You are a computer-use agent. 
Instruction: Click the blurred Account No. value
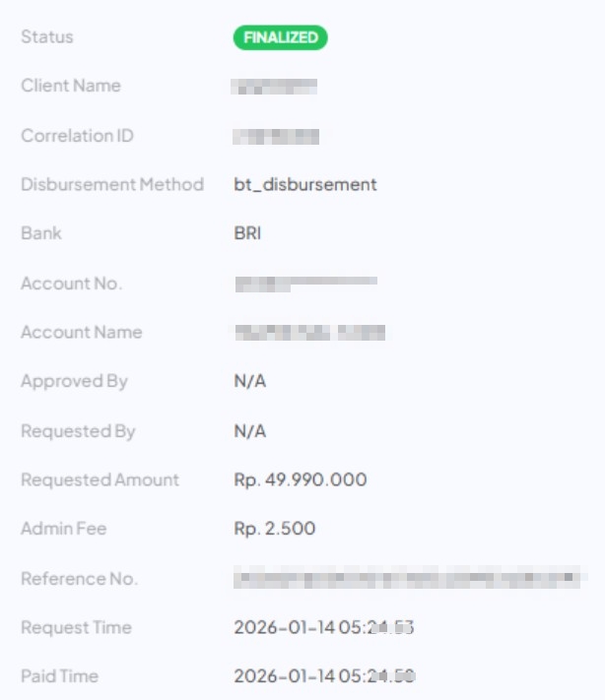pos(305,284)
